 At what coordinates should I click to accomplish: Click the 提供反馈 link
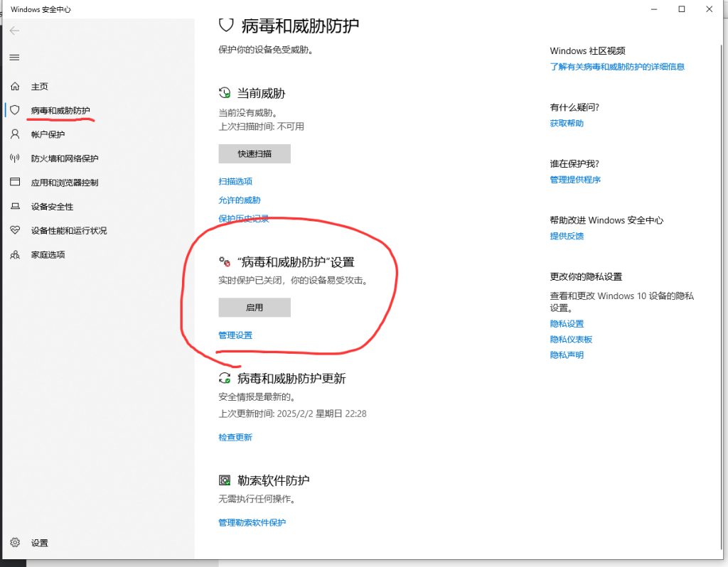tap(567, 236)
